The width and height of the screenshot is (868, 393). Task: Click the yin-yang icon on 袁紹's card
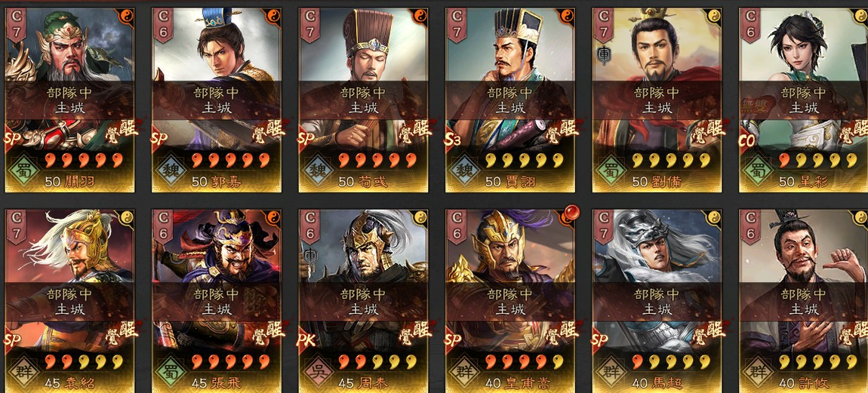pyautogui.click(x=126, y=218)
